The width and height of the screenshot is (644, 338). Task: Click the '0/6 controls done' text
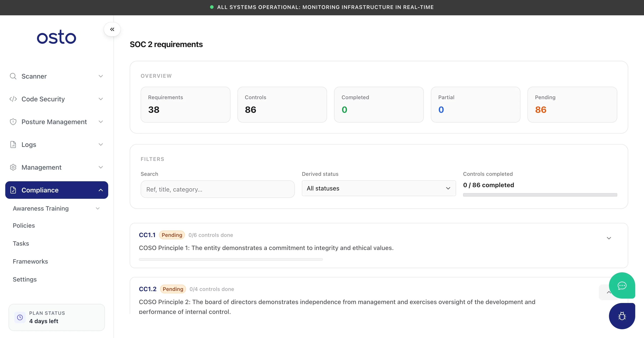tap(211, 235)
